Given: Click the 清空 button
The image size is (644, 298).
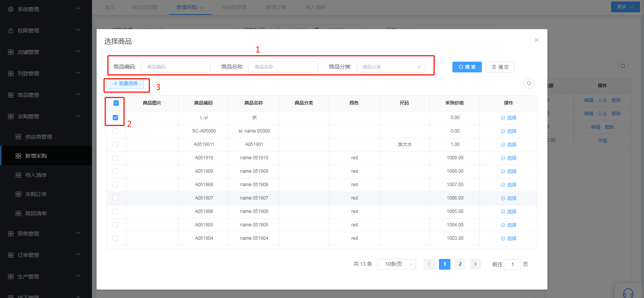Looking at the screenshot, I should coord(500,67).
